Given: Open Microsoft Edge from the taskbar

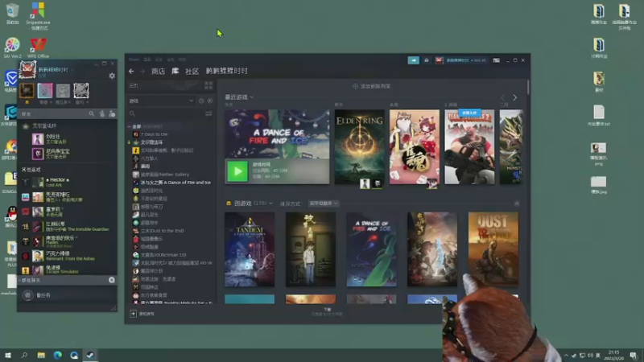Looking at the screenshot, I should click(57, 355).
